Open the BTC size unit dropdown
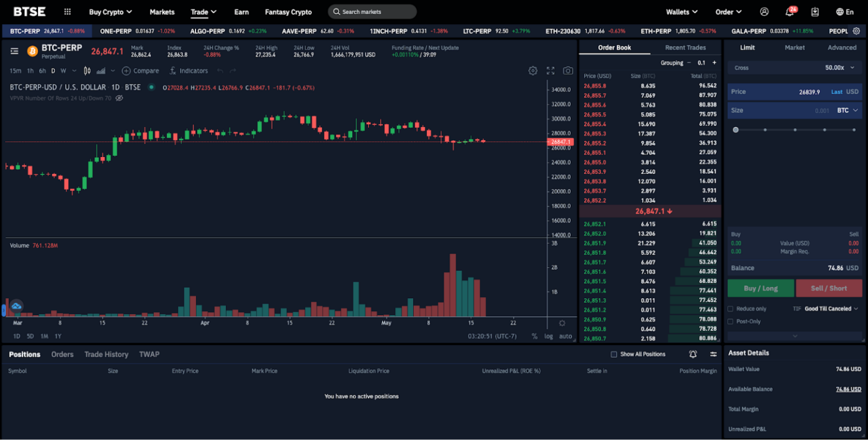This screenshot has height=440, width=868. click(848, 110)
